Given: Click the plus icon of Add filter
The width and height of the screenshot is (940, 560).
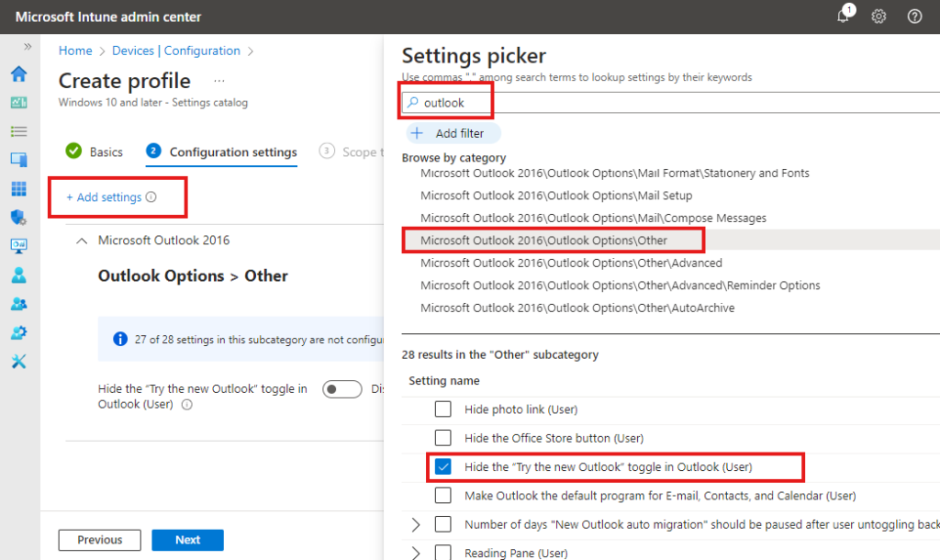Looking at the screenshot, I should pyautogui.click(x=418, y=133).
